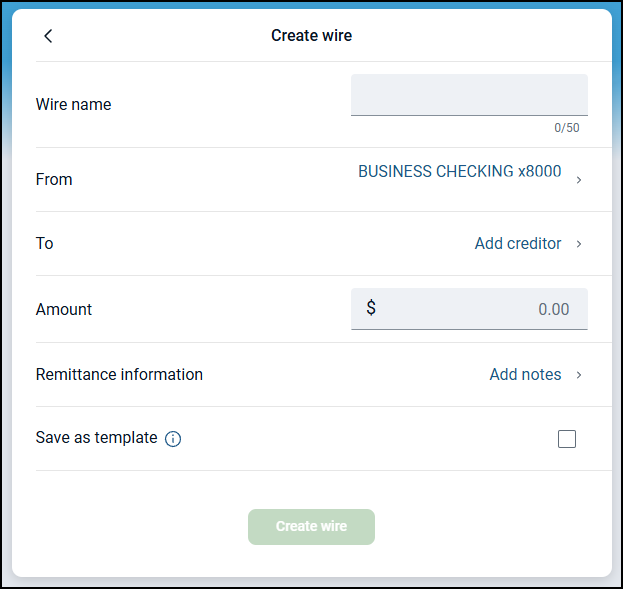
Task: Go back using the left arrow
Action: [48, 36]
